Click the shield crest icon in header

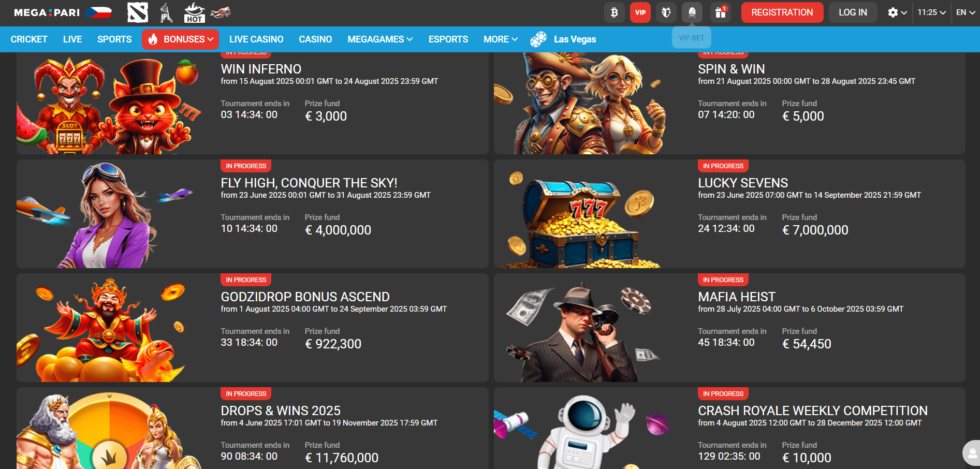coord(666,12)
